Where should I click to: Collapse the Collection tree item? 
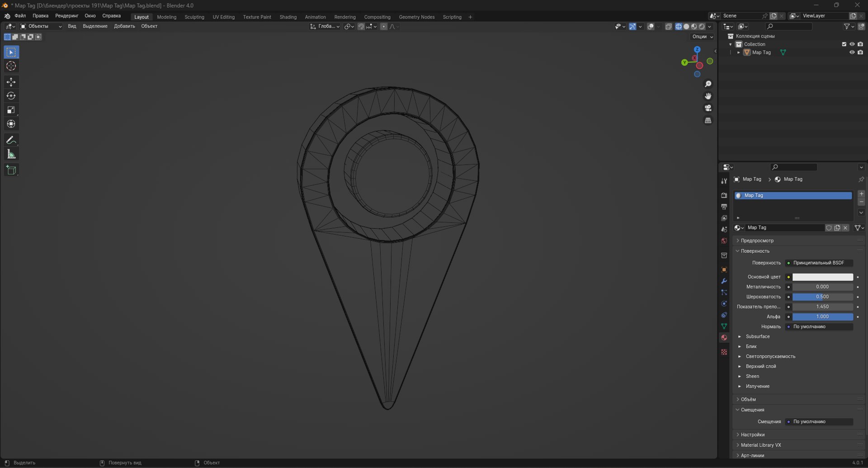click(731, 44)
